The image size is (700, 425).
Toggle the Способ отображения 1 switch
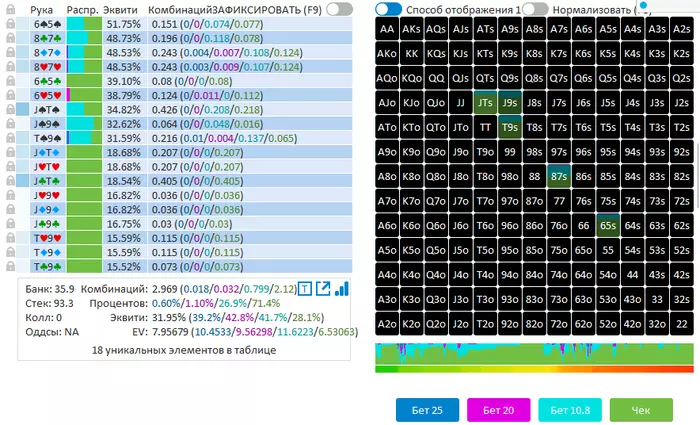[388, 9]
